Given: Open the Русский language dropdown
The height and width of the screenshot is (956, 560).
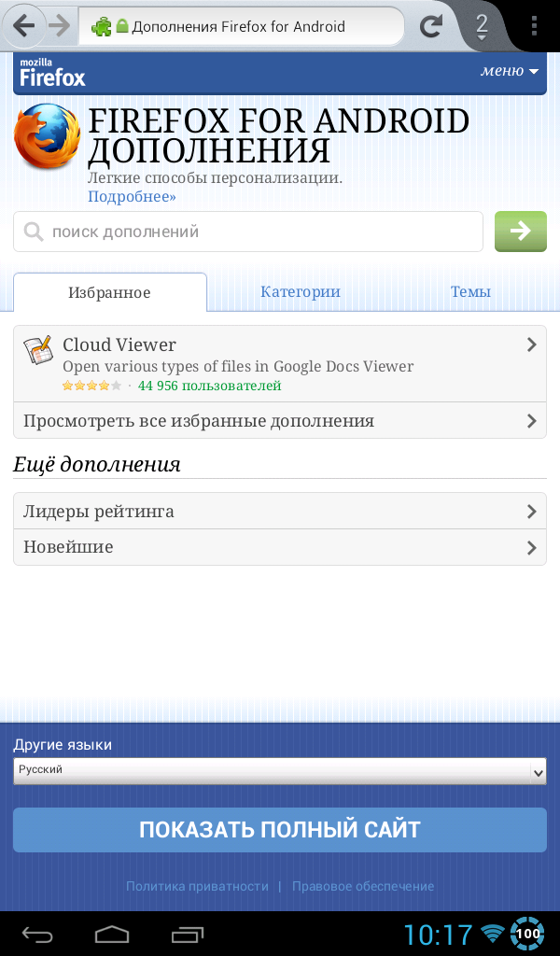Looking at the screenshot, I should click(280, 770).
